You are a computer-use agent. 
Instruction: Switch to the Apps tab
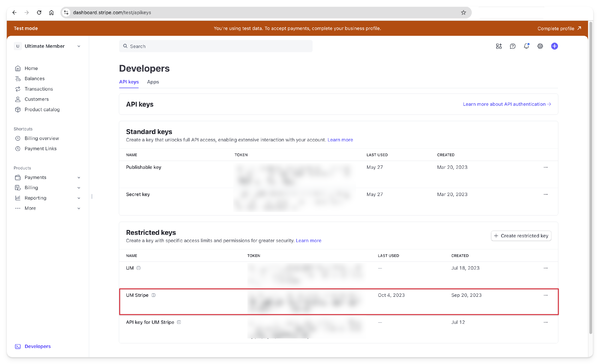click(x=153, y=82)
